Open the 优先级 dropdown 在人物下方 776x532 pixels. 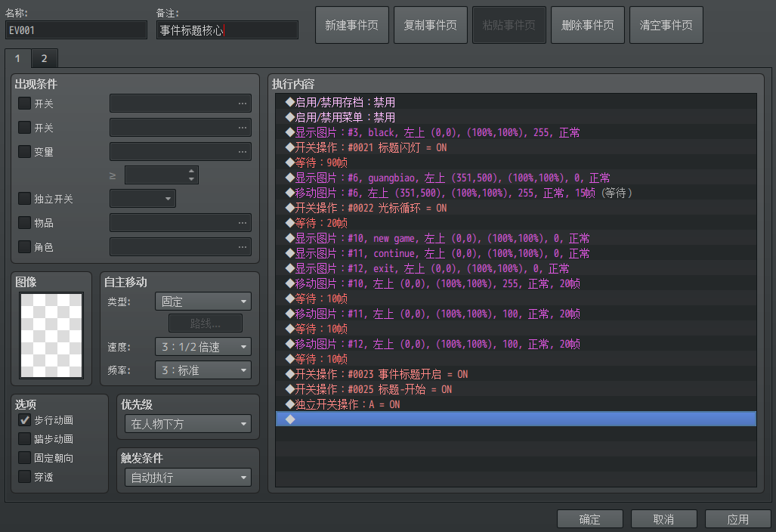[x=188, y=424]
